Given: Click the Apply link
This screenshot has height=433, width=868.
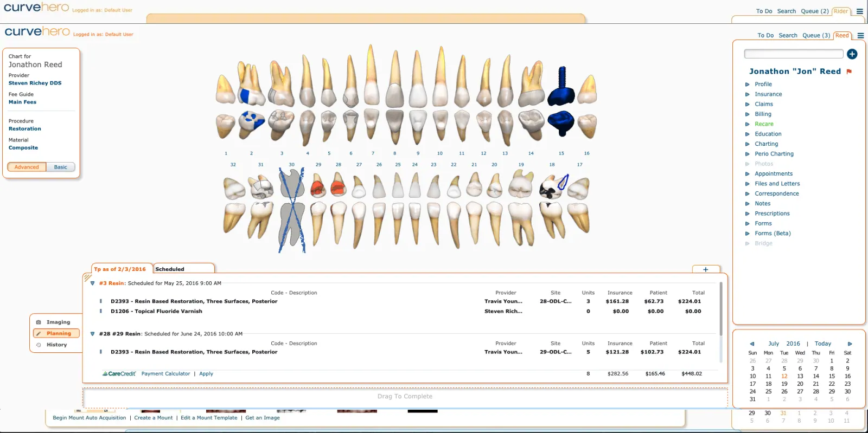Looking at the screenshot, I should pyautogui.click(x=206, y=374).
